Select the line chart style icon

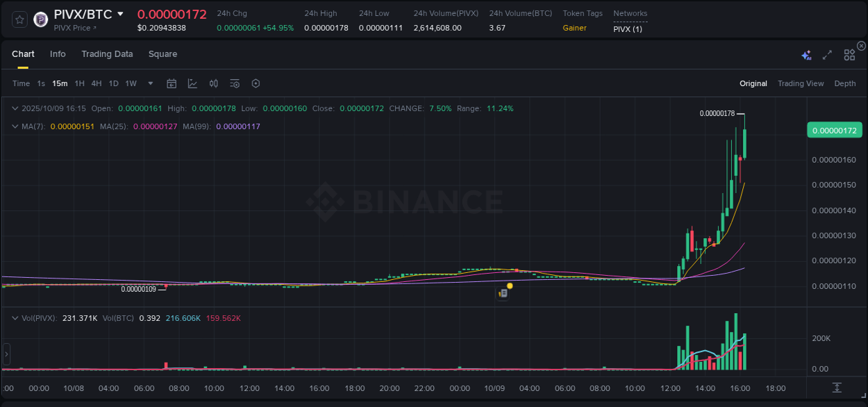(192, 83)
